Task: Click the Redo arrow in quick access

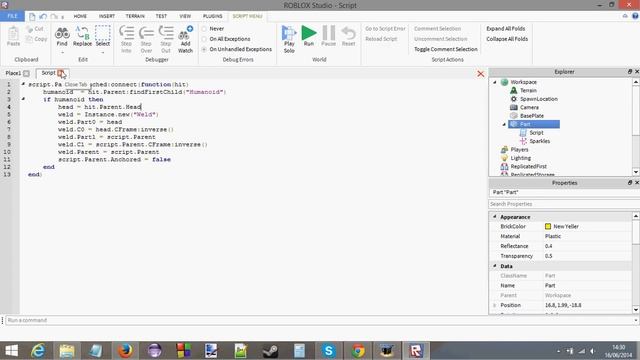Action: (54, 16)
